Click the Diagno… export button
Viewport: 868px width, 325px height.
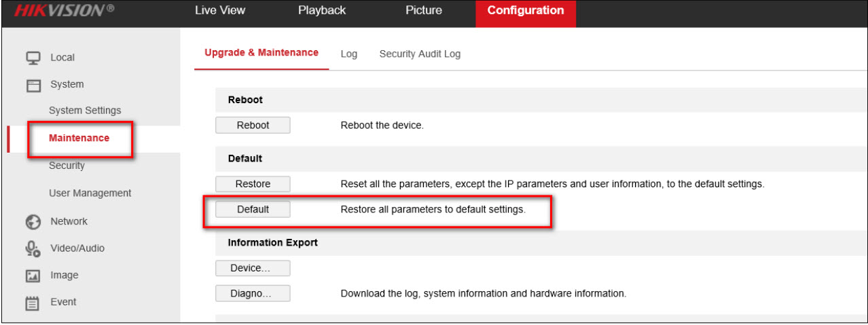[253, 294]
